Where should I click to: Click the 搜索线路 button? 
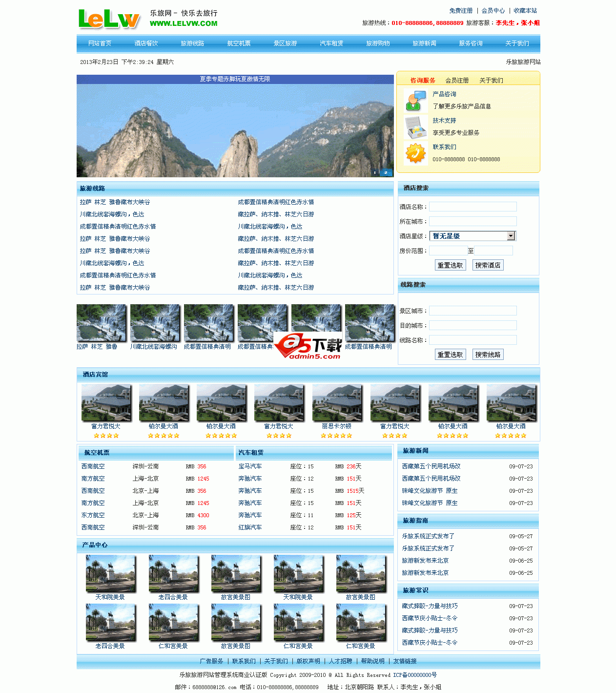click(488, 354)
